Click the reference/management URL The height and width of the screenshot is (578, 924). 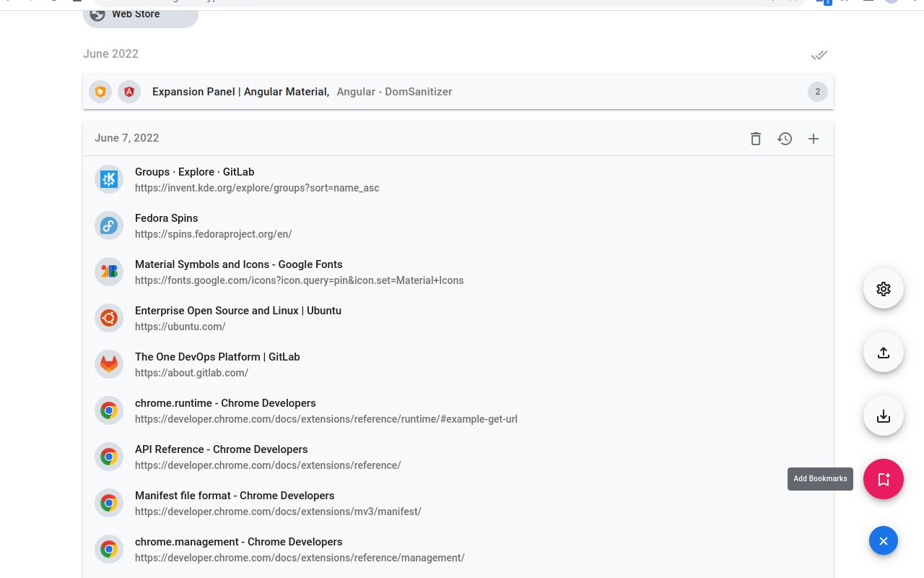(x=300, y=558)
